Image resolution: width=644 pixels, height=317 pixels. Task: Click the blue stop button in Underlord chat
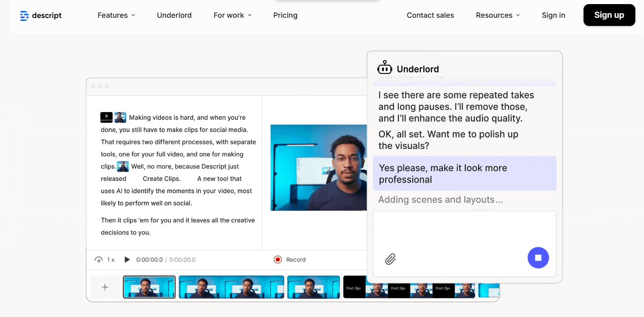(x=538, y=257)
